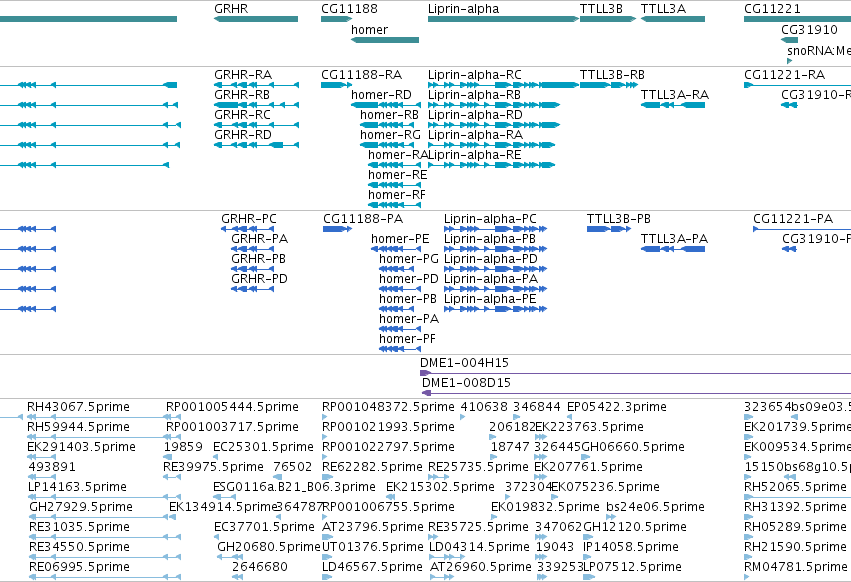This screenshot has height=582, width=851.
Task: Click the homer-PG protein feature
Action: click(x=397, y=269)
